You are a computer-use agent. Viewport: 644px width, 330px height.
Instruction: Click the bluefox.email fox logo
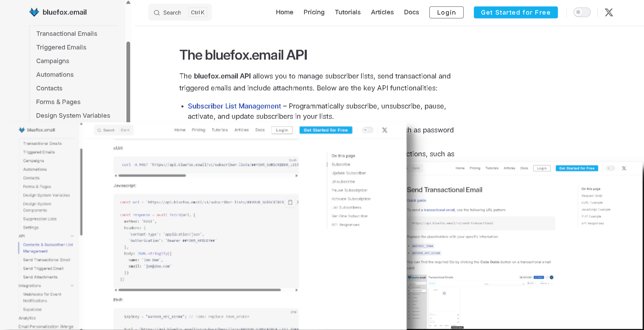(34, 12)
